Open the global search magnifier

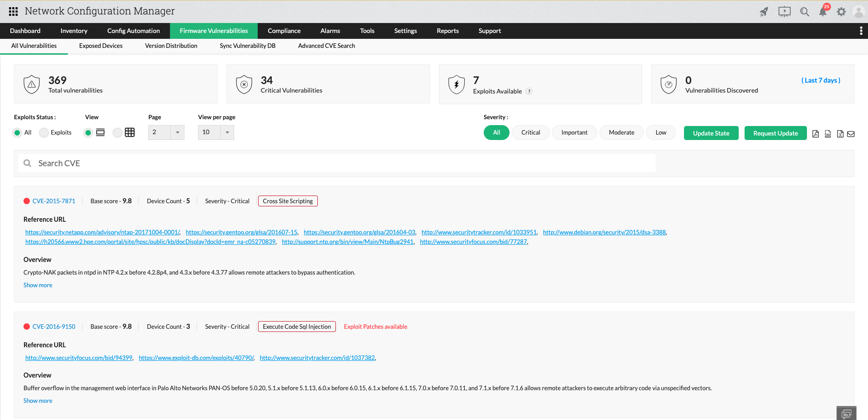coord(805,12)
